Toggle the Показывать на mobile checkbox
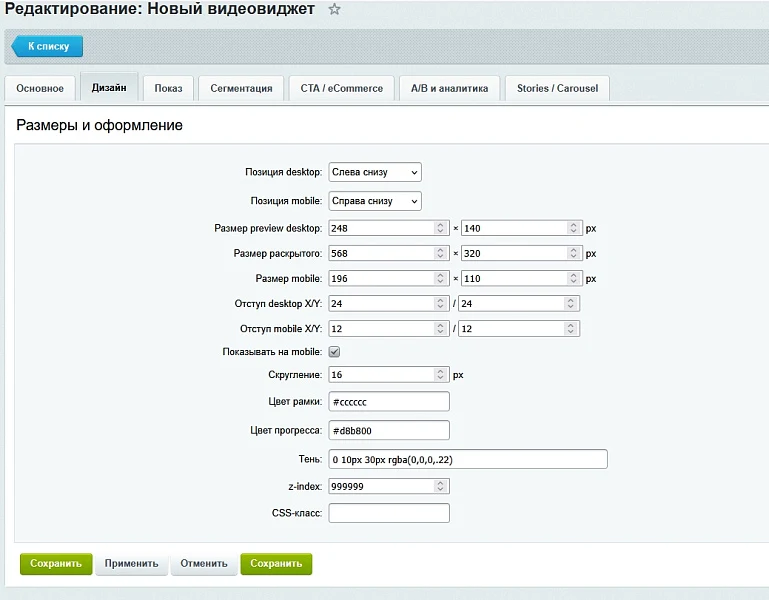769x600 pixels. pos(334,352)
